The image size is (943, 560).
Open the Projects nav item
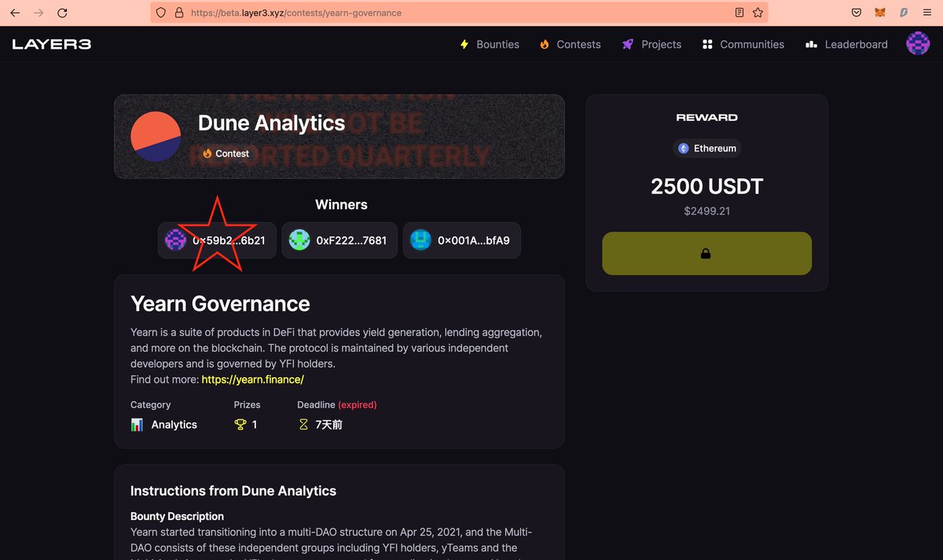(651, 44)
